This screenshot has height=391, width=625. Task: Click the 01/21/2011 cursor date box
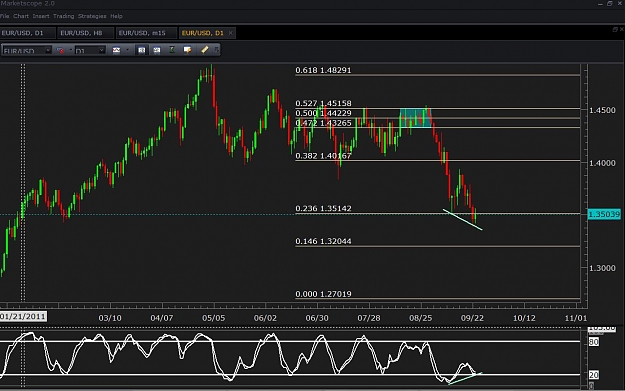coord(23,316)
